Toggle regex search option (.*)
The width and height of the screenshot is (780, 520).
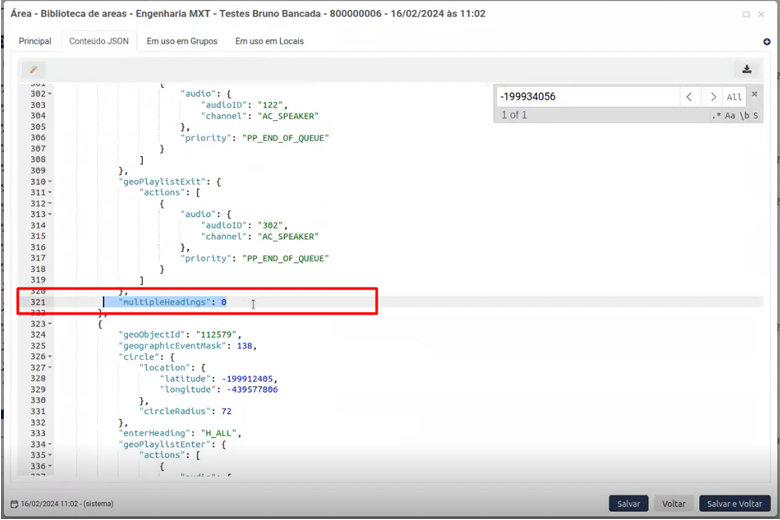click(x=716, y=116)
